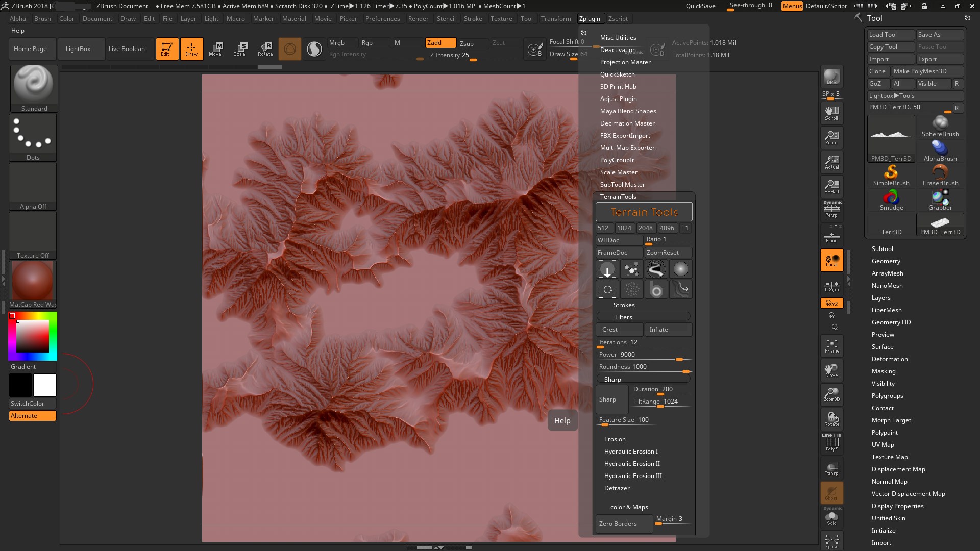Expand the Geometry subpalette
980x551 pixels.
tap(886, 261)
